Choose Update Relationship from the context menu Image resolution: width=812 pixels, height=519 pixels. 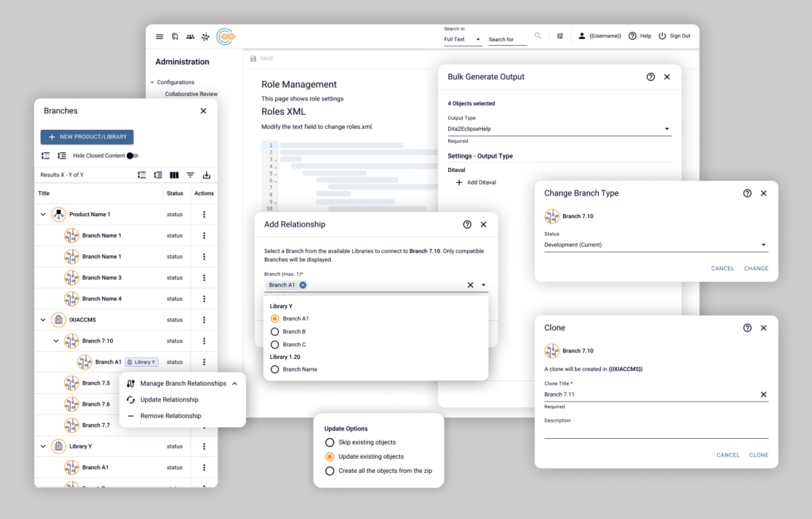(x=170, y=399)
